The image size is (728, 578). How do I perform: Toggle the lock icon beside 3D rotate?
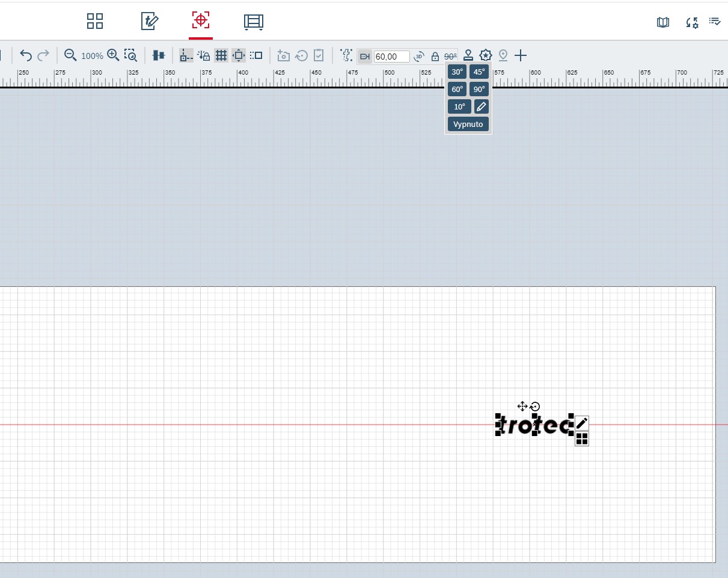coord(435,57)
